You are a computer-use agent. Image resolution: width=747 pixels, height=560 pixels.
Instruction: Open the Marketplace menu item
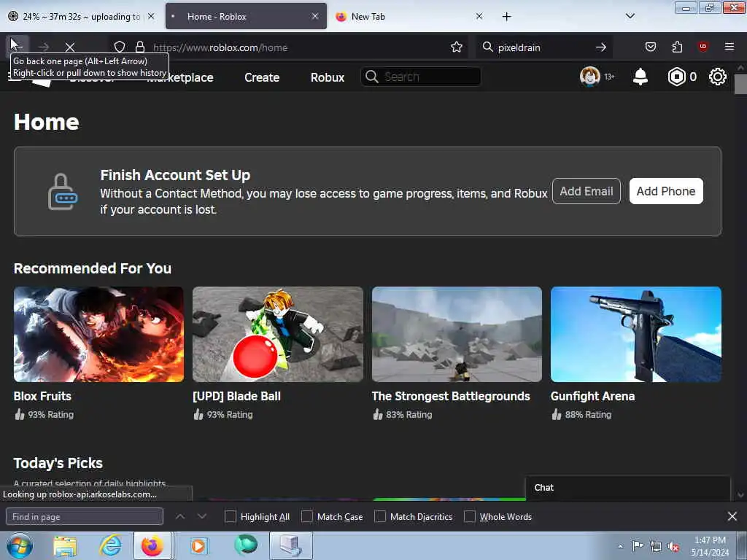tap(180, 77)
